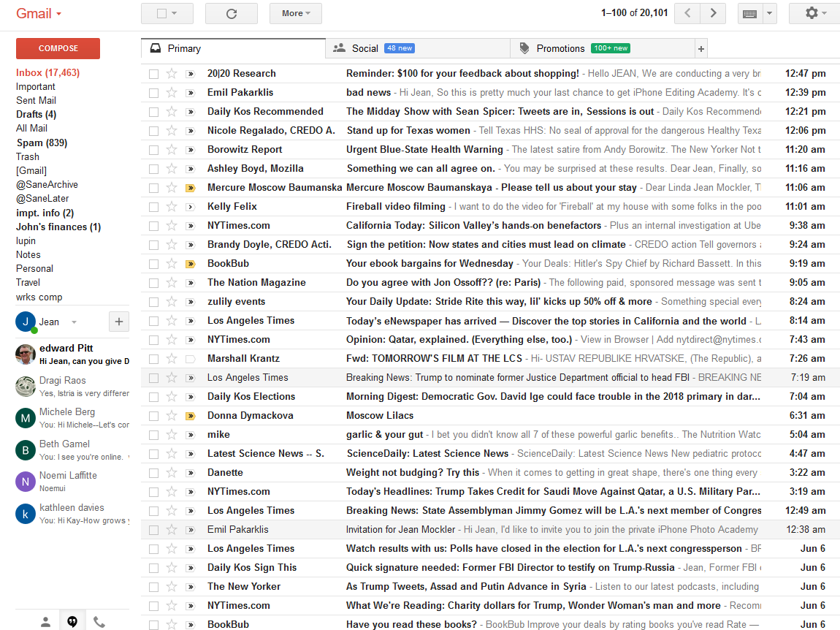Open the Hangouts conversations icon

(72, 622)
